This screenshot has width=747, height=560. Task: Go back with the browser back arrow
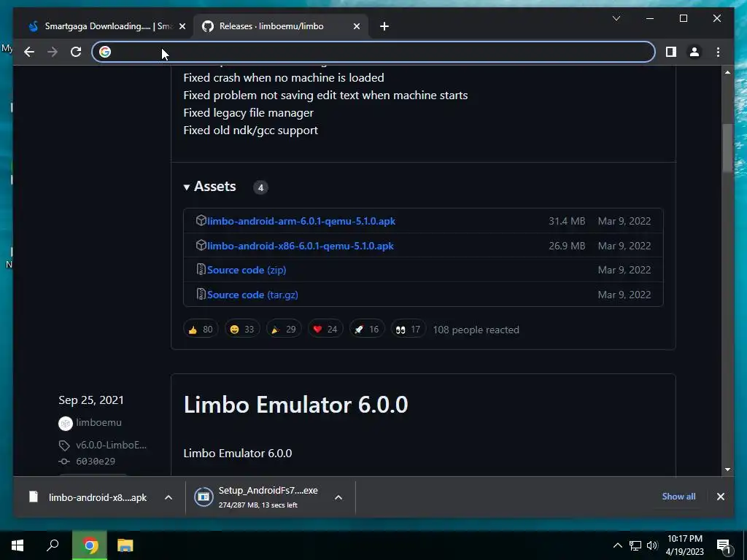29,52
